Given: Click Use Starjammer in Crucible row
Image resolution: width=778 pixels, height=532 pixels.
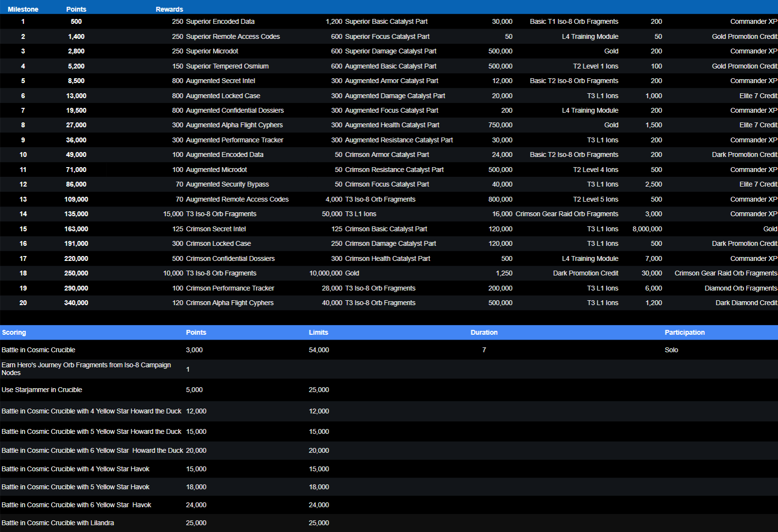Looking at the screenshot, I should tap(42, 390).
